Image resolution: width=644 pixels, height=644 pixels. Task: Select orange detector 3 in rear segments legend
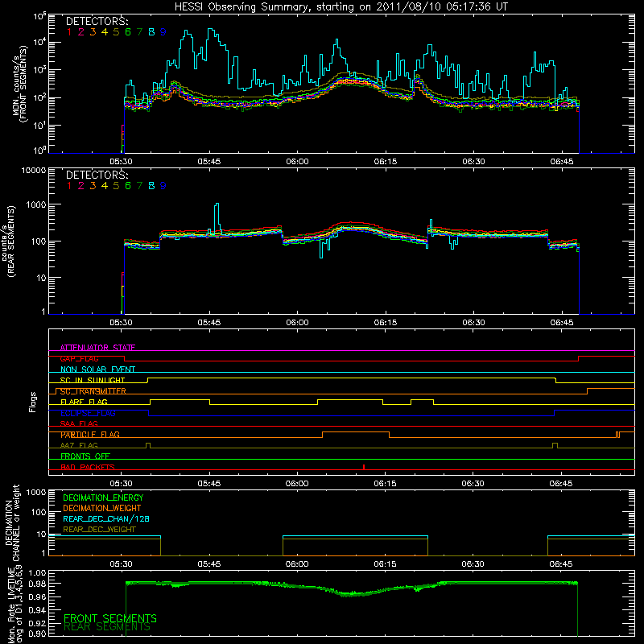(x=93, y=186)
